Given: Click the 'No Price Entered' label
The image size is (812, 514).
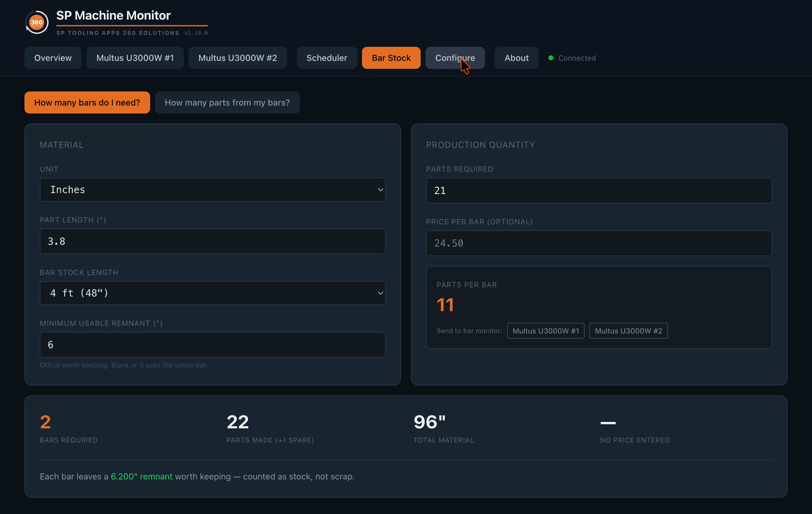Looking at the screenshot, I should point(635,440).
